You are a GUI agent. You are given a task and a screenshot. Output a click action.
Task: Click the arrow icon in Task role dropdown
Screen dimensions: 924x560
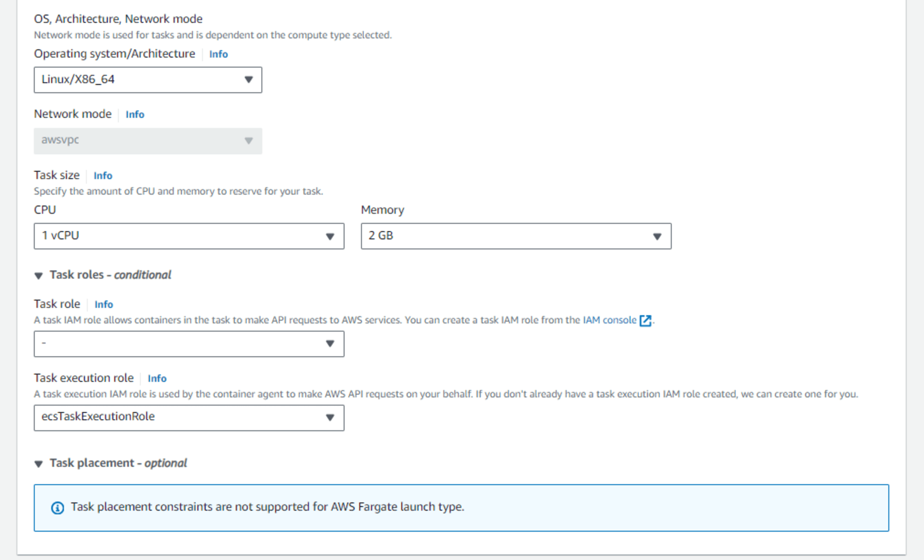pos(330,343)
